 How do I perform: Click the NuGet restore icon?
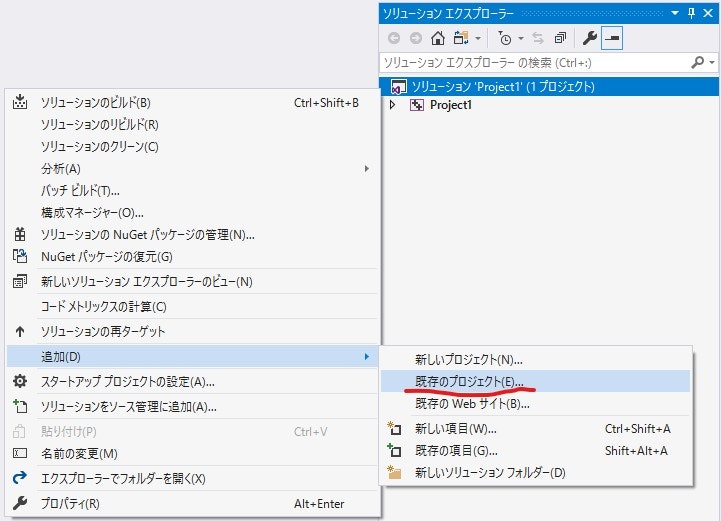pos(20,256)
